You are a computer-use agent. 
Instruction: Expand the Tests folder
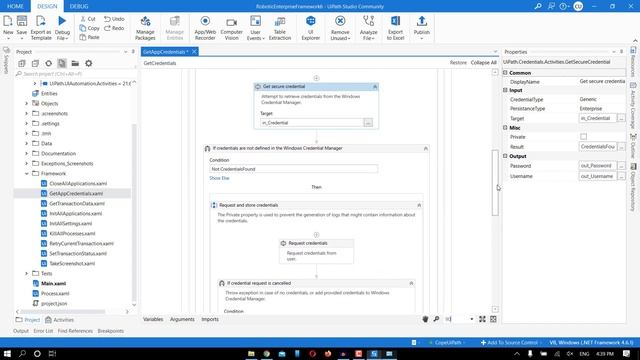pyautogui.click(x=27, y=273)
